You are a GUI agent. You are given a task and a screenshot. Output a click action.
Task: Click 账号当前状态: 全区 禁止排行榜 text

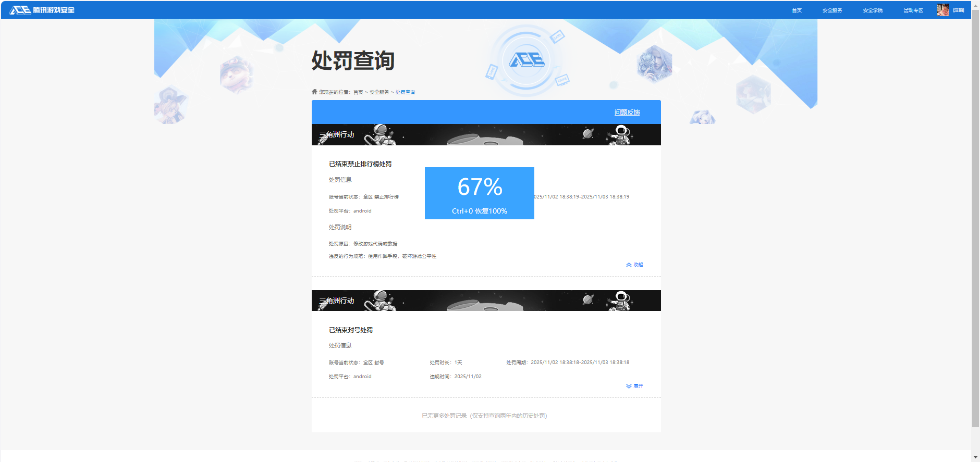click(364, 197)
